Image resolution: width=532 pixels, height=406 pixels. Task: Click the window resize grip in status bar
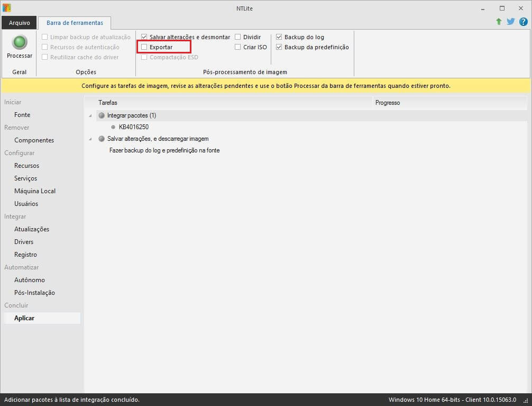[526, 400]
